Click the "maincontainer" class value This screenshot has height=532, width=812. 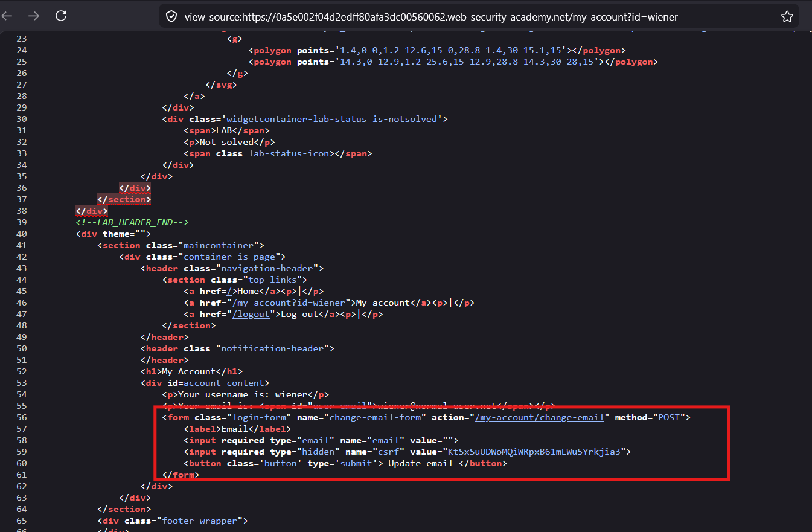[219, 245]
